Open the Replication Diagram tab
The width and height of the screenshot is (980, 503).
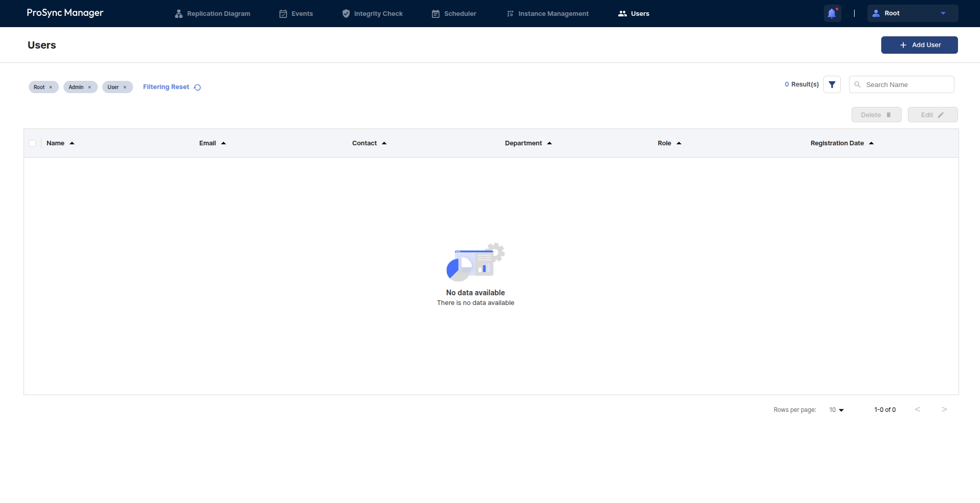pyautogui.click(x=212, y=14)
